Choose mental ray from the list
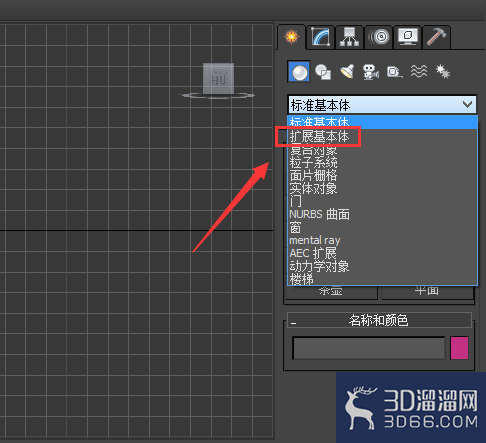 382,240
